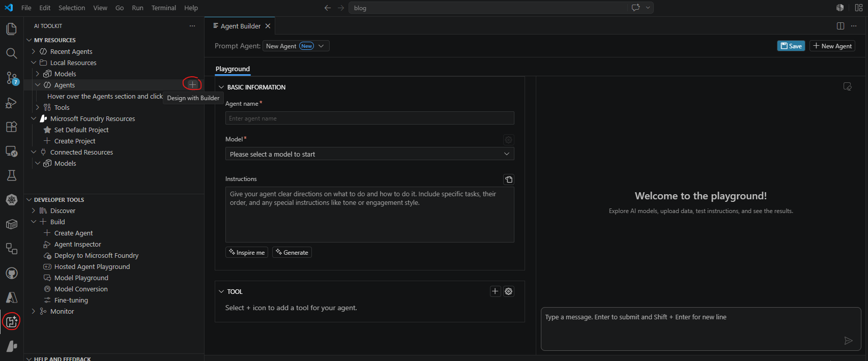Open the Microsoft Foundry activity bar icon
Screen dimensions: 868x361
pyautogui.click(x=11, y=346)
